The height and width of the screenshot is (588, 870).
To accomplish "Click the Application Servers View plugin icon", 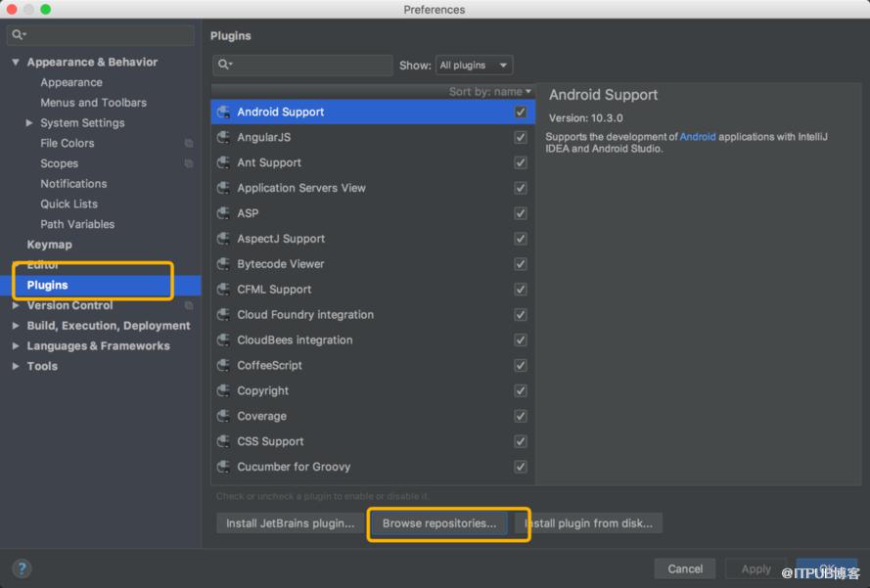I will (x=223, y=188).
